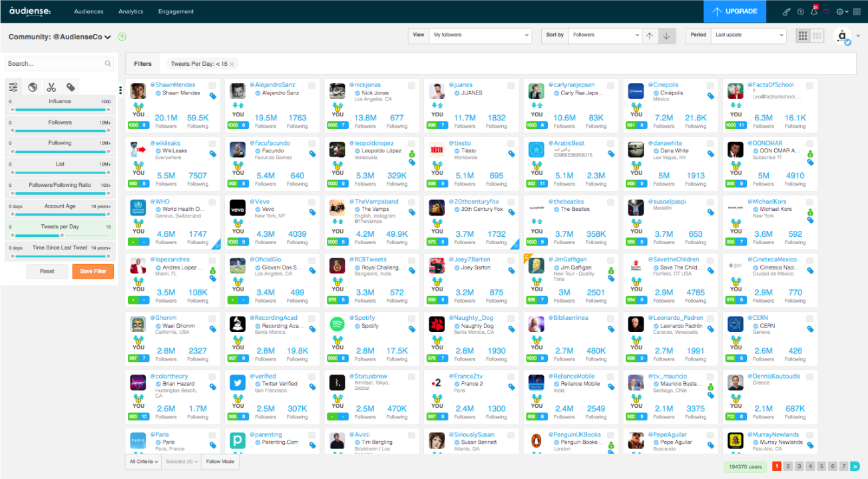Screen dimensions: 868x479
Task: Select the WHO card checkbox
Action: [x=212, y=202]
